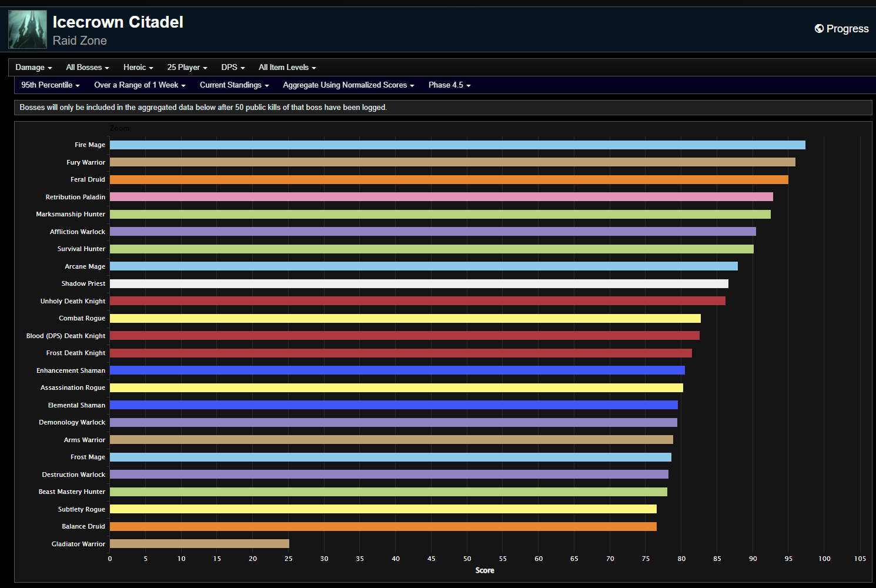The height and width of the screenshot is (588, 876).
Task: Expand the All Bosses dropdown
Action: coord(88,68)
